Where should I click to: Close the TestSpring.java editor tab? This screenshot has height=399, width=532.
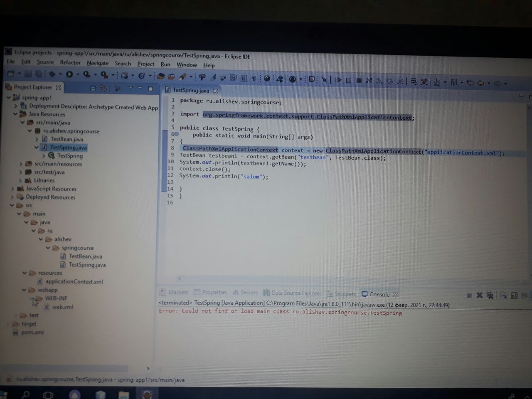(215, 91)
